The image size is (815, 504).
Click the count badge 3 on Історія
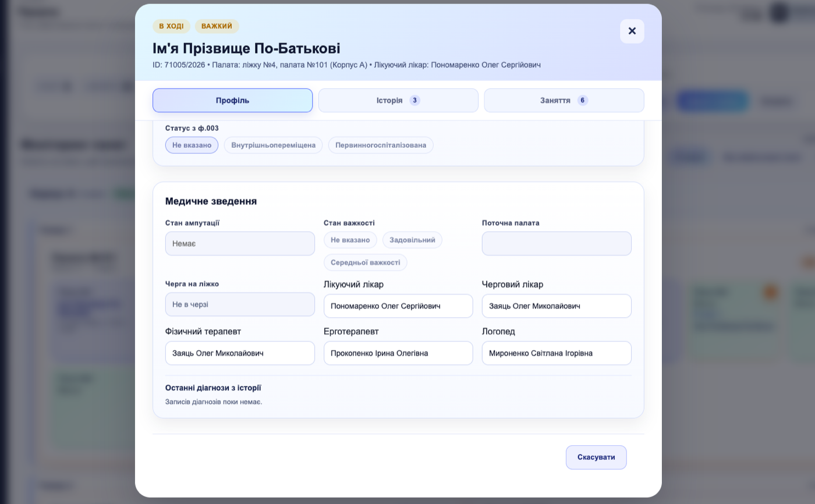[x=414, y=100]
